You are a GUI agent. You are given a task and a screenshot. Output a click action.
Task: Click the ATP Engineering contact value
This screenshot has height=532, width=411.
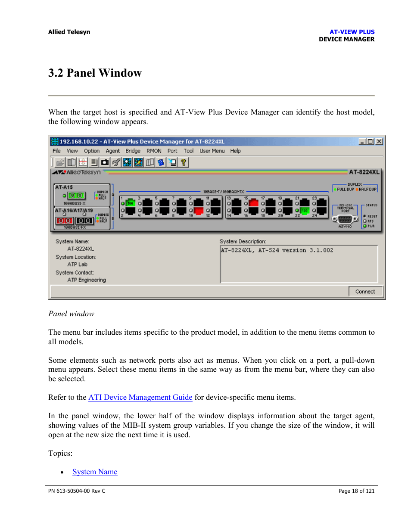(x=87, y=280)
